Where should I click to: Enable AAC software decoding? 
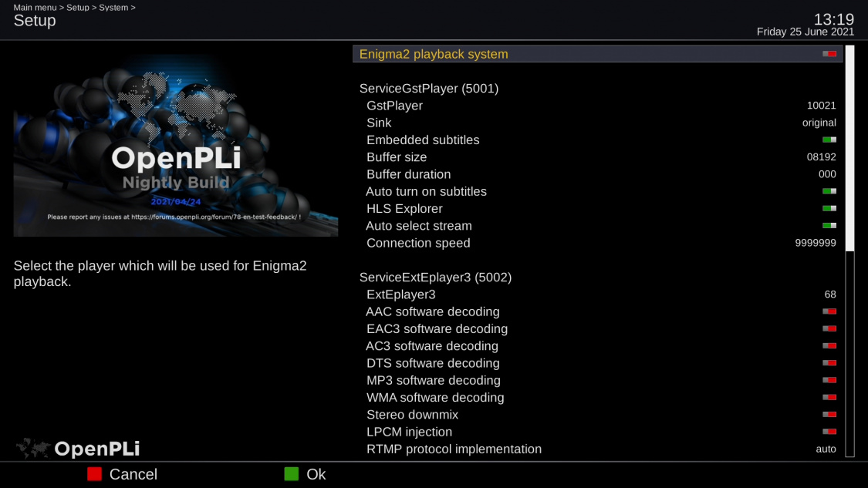(x=829, y=311)
